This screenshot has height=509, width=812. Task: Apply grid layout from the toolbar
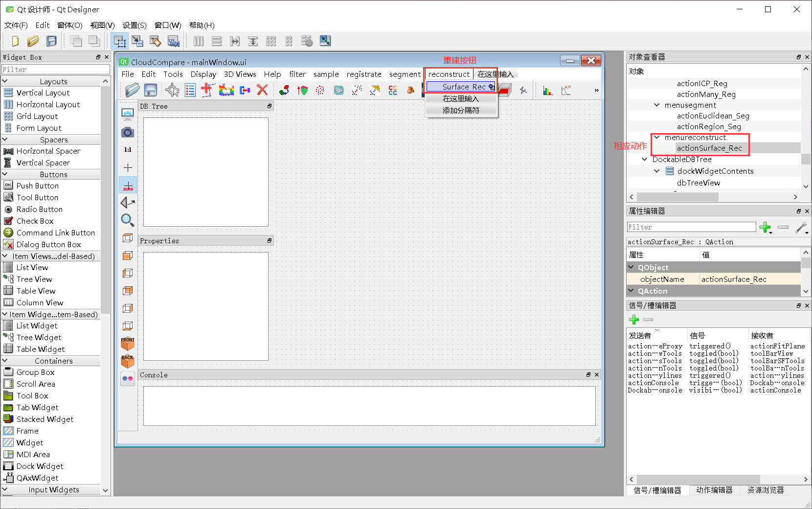click(x=271, y=41)
